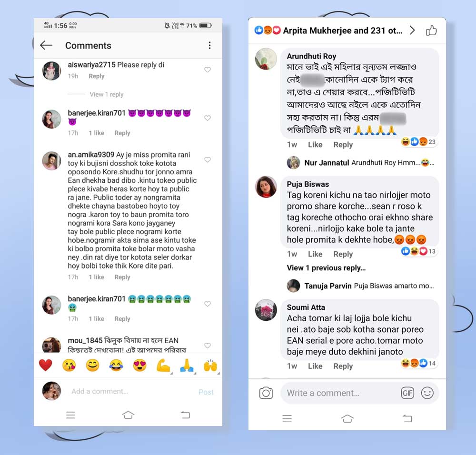Open reactions list via chevron arrow
This screenshot has height=455, width=476.
412,30
